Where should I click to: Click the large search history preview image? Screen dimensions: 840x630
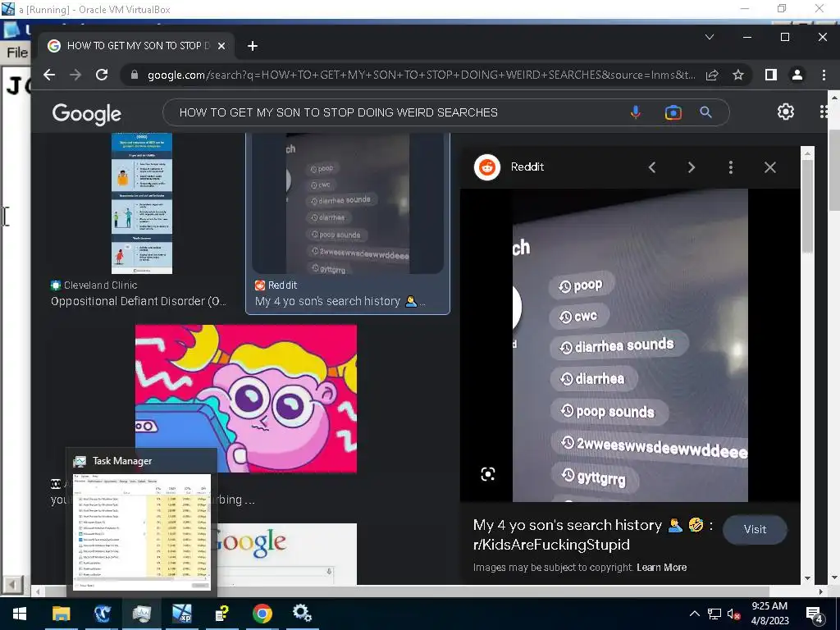coord(630,345)
